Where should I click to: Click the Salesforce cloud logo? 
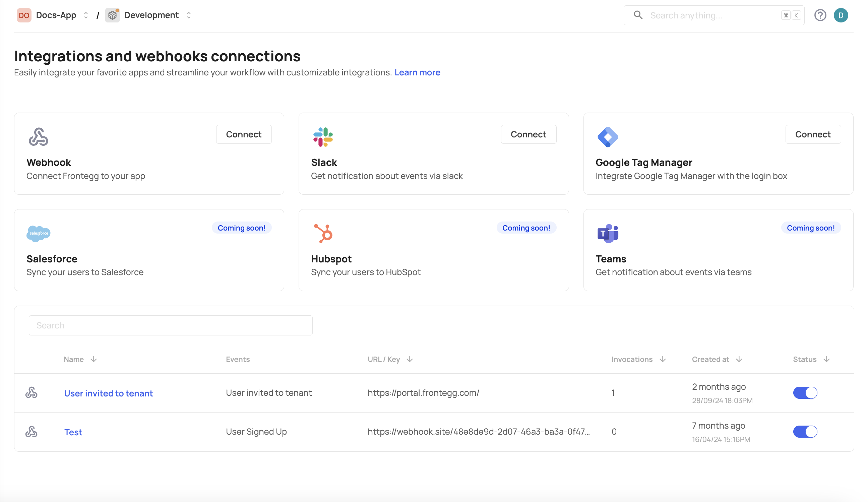pyautogui.click(x=38, y=234)
